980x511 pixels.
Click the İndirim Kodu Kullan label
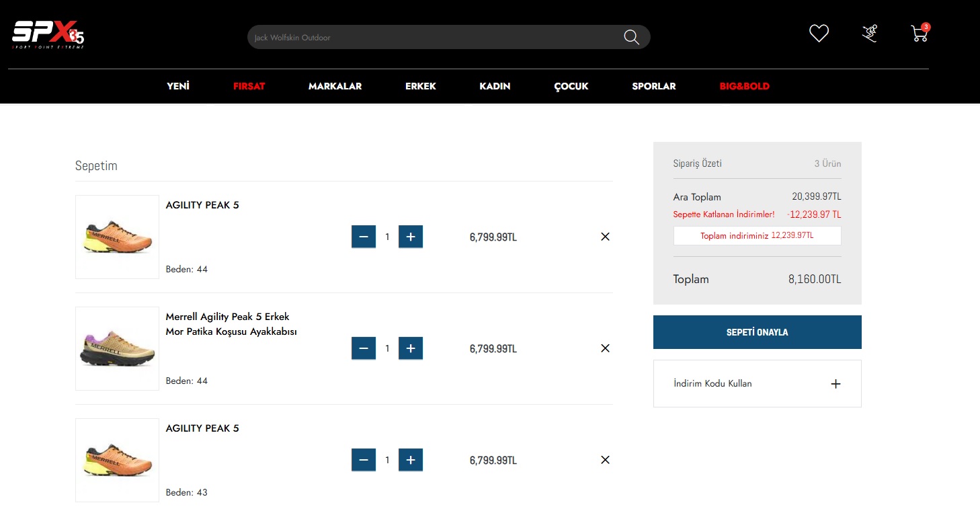point(712,383)
